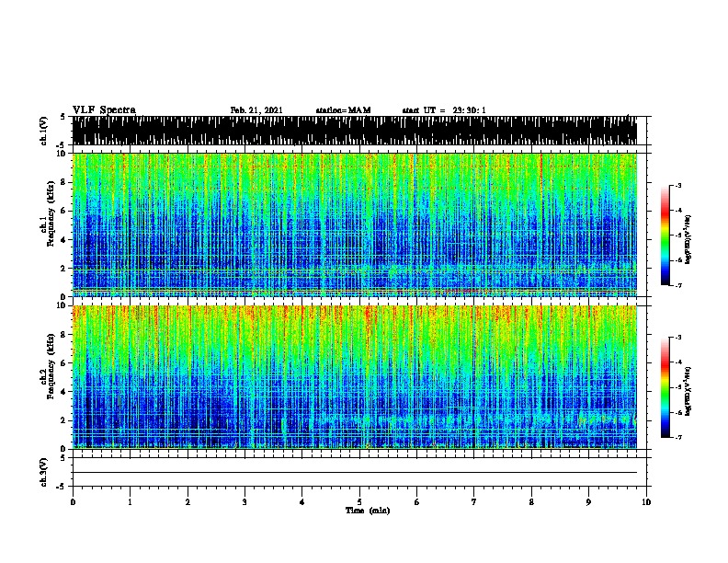The width and height of the screenshot is (728, 563).
Task: Click the "8" kHz tick on ch.1 axis
Action: [63, 182]
